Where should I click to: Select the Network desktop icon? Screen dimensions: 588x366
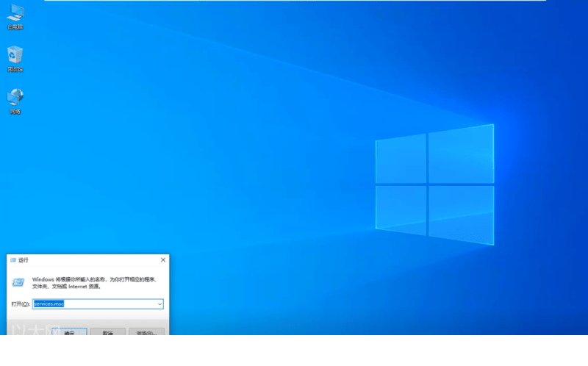(x=15, y=96)
